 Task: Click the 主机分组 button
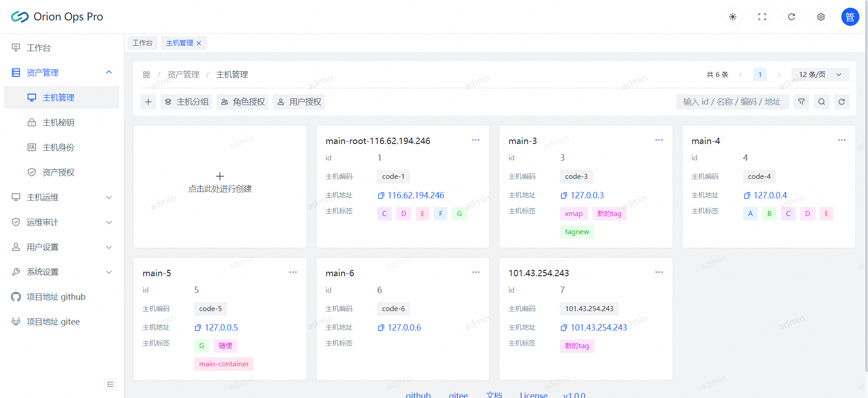pyautogui.click(x=186, y=102)
